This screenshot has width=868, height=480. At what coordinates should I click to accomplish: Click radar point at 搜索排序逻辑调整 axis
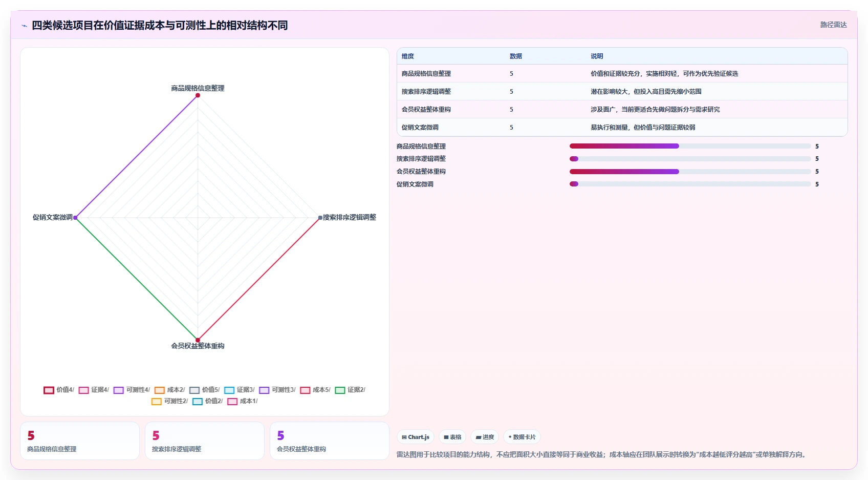(x=320, y=218)
